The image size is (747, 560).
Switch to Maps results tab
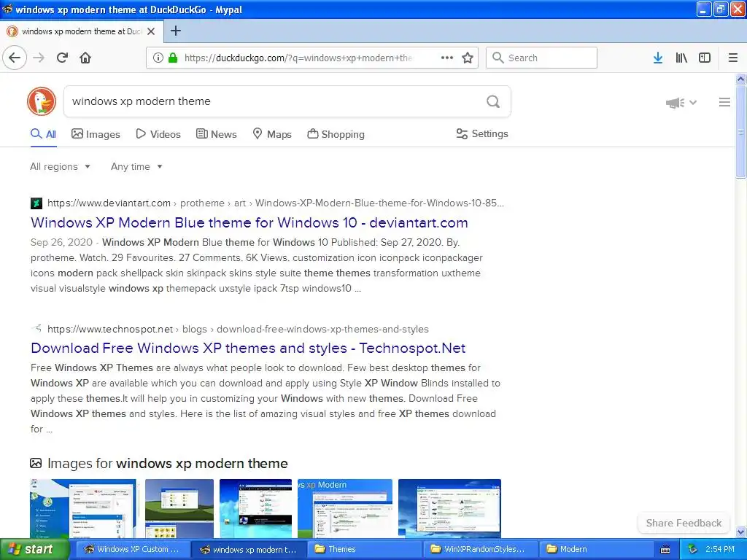272,134
